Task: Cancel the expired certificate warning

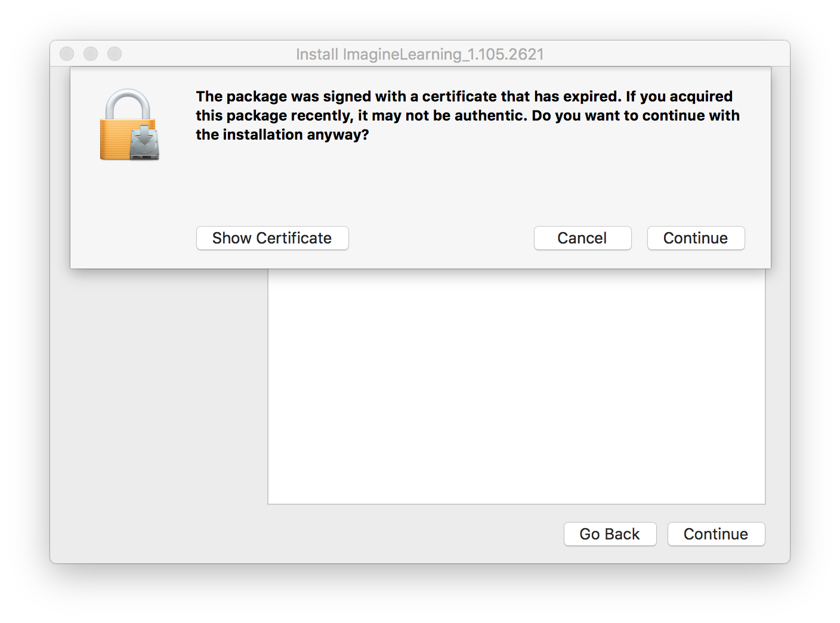Action: pos(582,238)
